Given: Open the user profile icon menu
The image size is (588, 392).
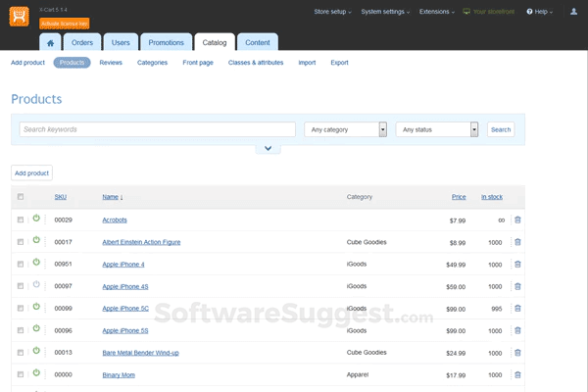Looking at the screenshot, I should click(x=573, y=12).
